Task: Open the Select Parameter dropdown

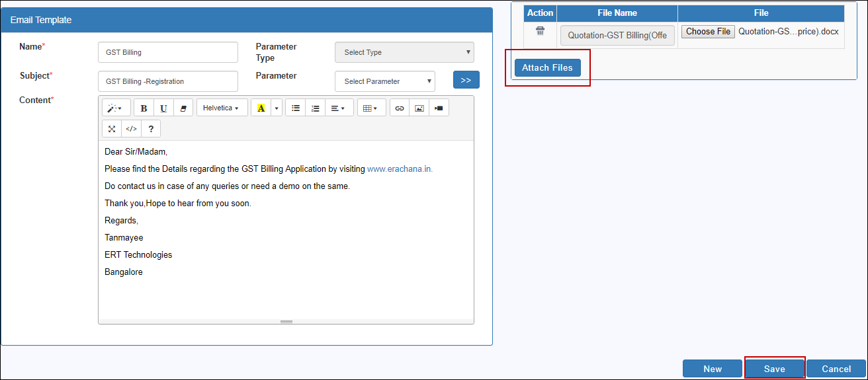Action: [385, 81]
